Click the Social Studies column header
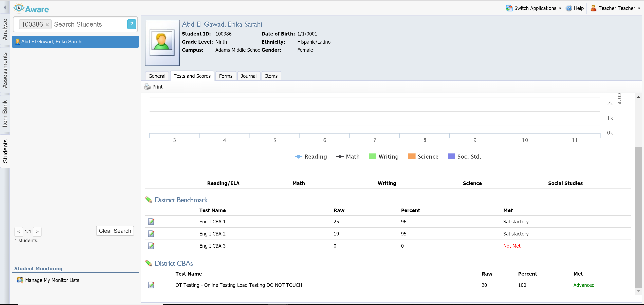The image size is (644, 305). point(565,183)
